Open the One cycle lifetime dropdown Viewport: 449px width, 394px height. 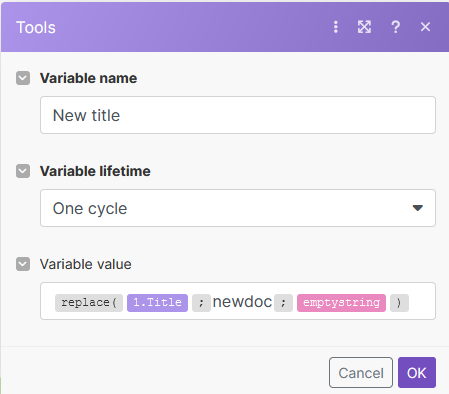(238, 208)
